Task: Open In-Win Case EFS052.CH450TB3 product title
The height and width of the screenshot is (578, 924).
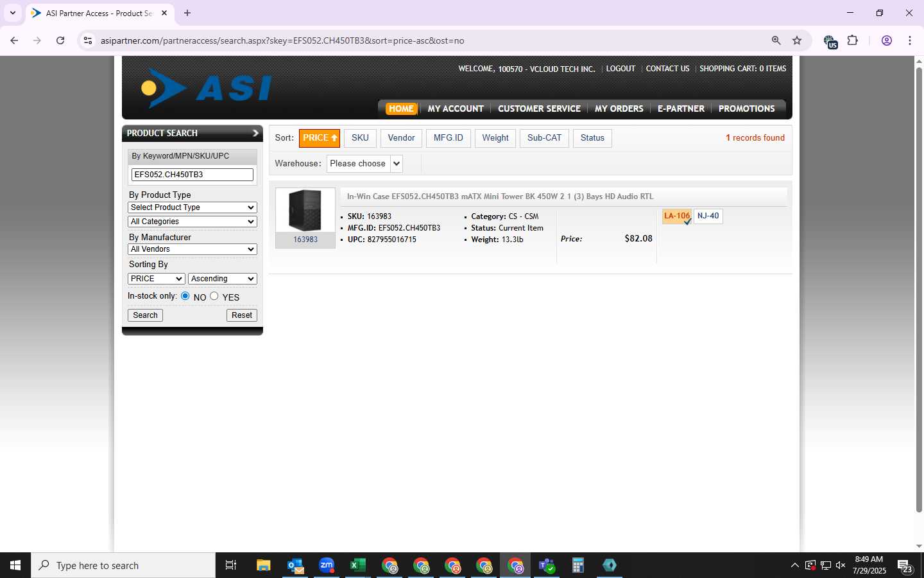Action: click(500, 197)
